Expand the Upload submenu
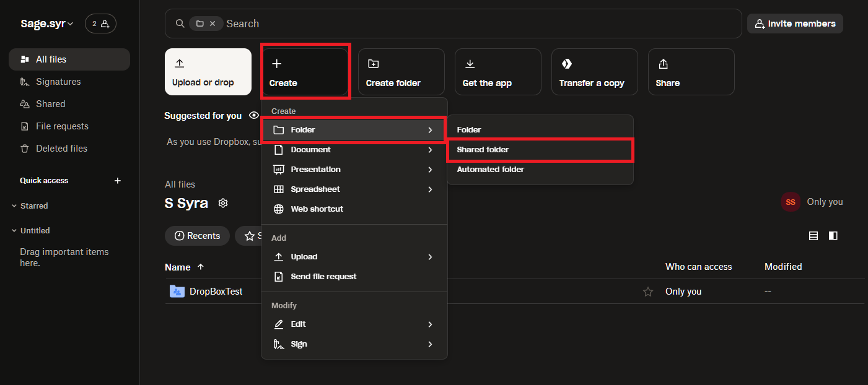This screenshot has width=868, height=385. [x=354, y=257]
